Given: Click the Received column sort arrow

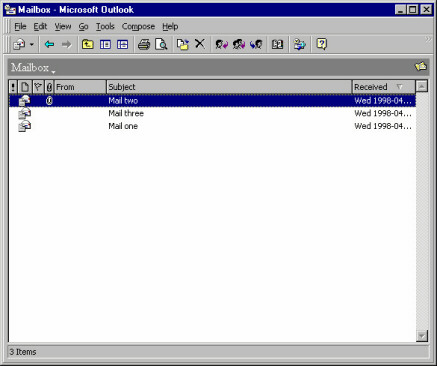Looking at the screenshot, I should coord(399,87).
